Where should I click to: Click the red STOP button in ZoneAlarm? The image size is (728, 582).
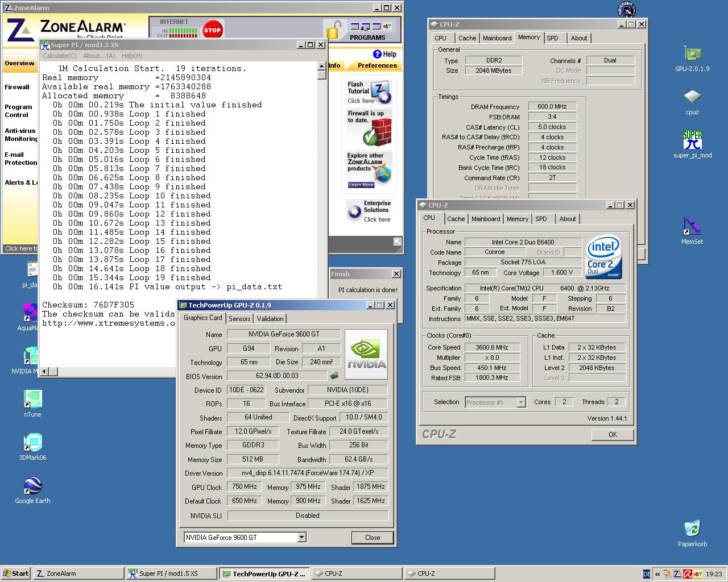(x=212, y=30)
